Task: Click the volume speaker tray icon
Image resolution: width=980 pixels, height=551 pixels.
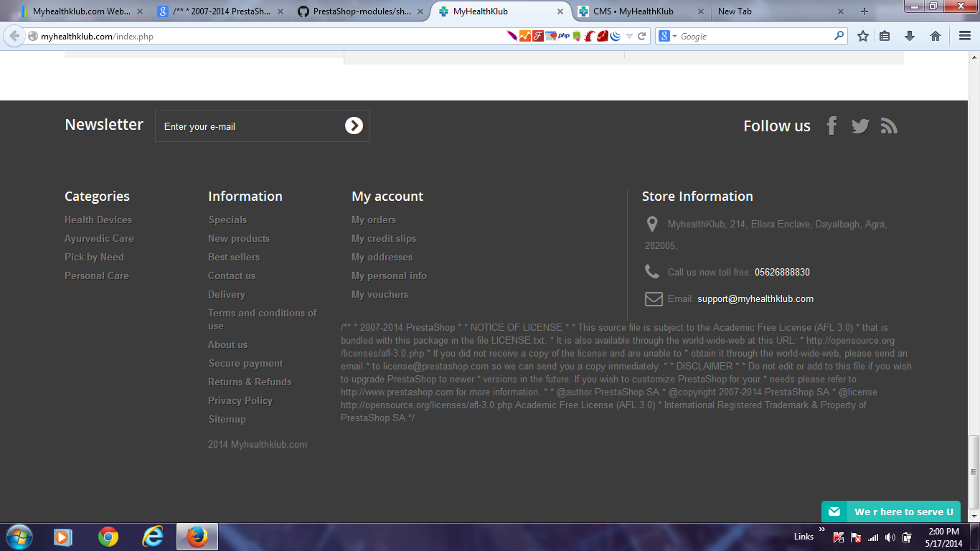Action: coord(890,537)
